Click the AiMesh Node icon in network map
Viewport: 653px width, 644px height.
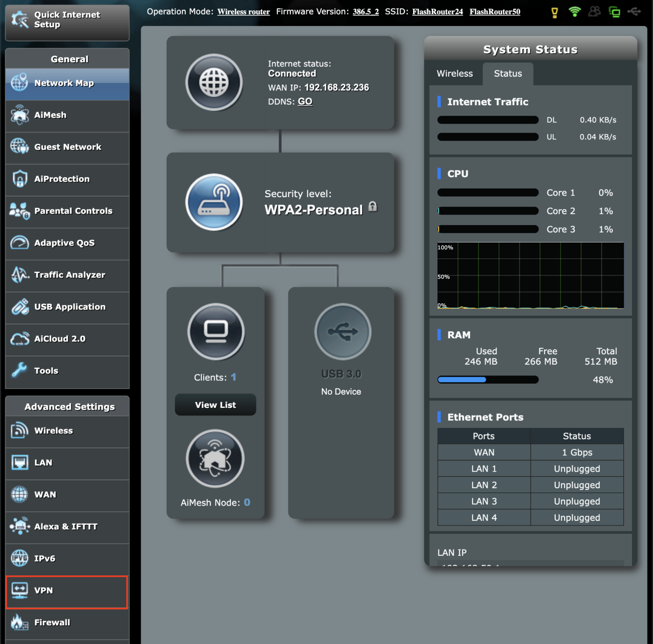[215, 458]
